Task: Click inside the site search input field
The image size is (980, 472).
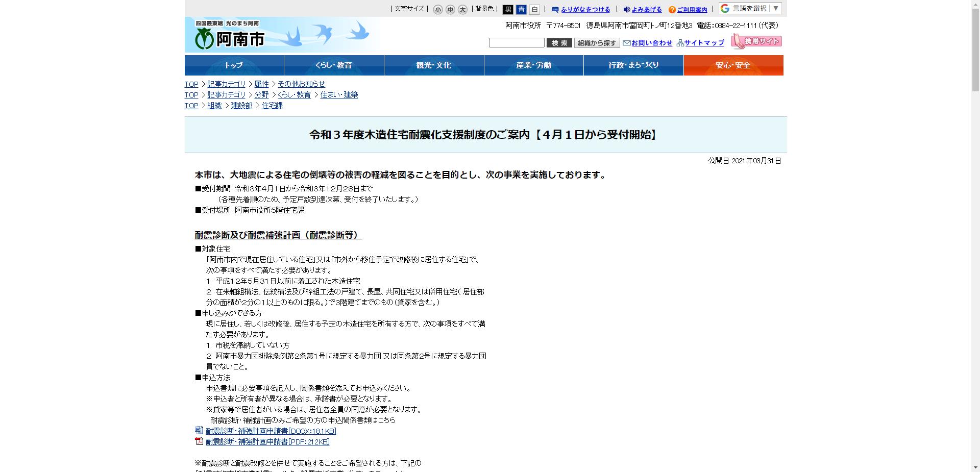Action: [x=517, y=43]
